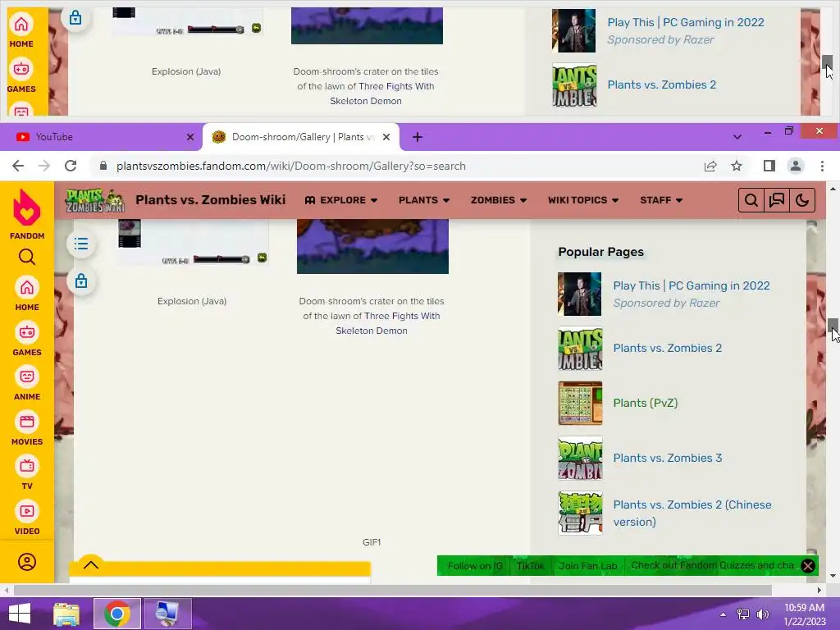Open Plants vs. Zombies 3 link
The height and width of the screenshot is (630, 840).
click(x=667, y=458)
